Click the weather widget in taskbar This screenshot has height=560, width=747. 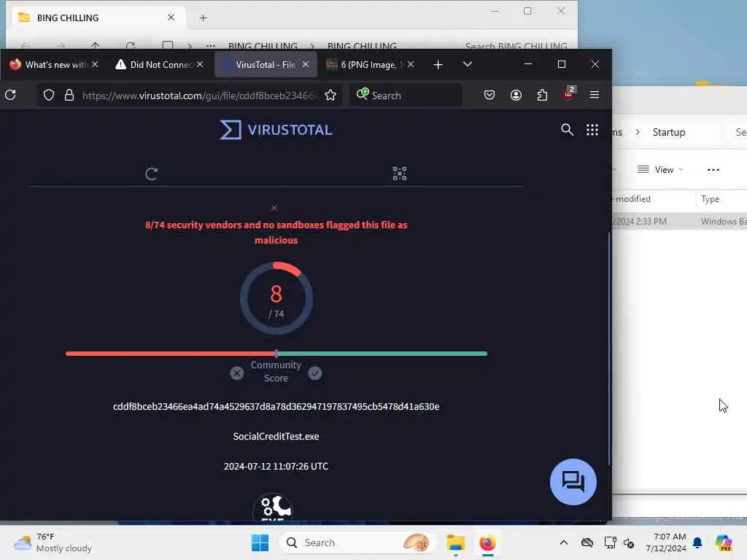pos(53,542)
